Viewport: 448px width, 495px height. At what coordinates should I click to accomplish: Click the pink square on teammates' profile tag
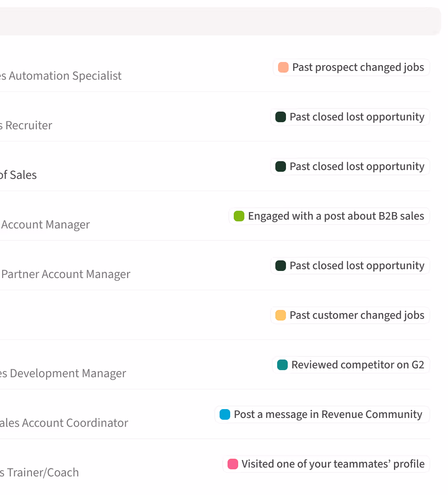coord(233,464)
